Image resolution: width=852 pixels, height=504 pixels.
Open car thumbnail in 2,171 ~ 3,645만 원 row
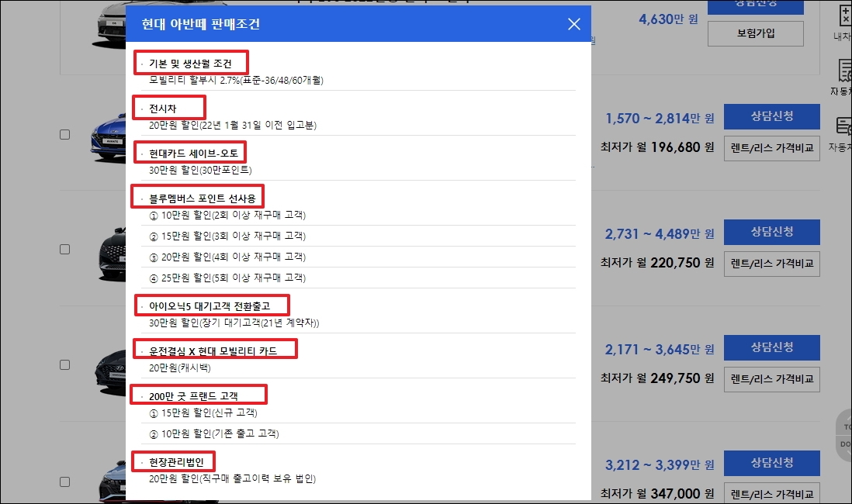tap(110, 371)
